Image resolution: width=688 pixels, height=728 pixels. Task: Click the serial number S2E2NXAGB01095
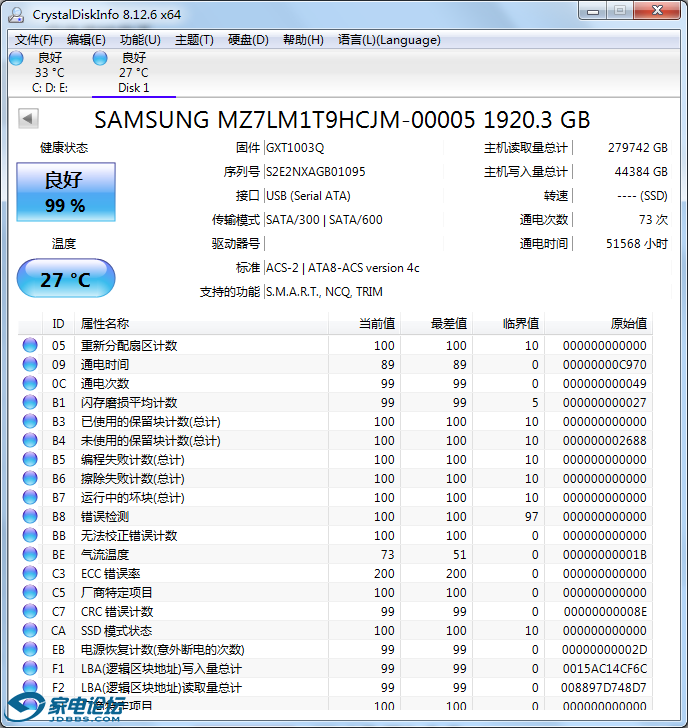[x=315, y=172]
